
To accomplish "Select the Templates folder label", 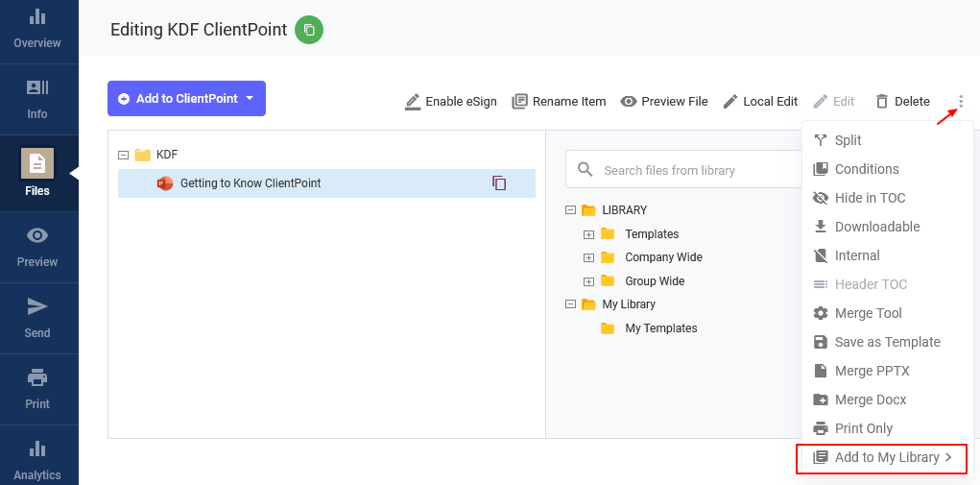I will pyautogui.click(x=652, y=234).
